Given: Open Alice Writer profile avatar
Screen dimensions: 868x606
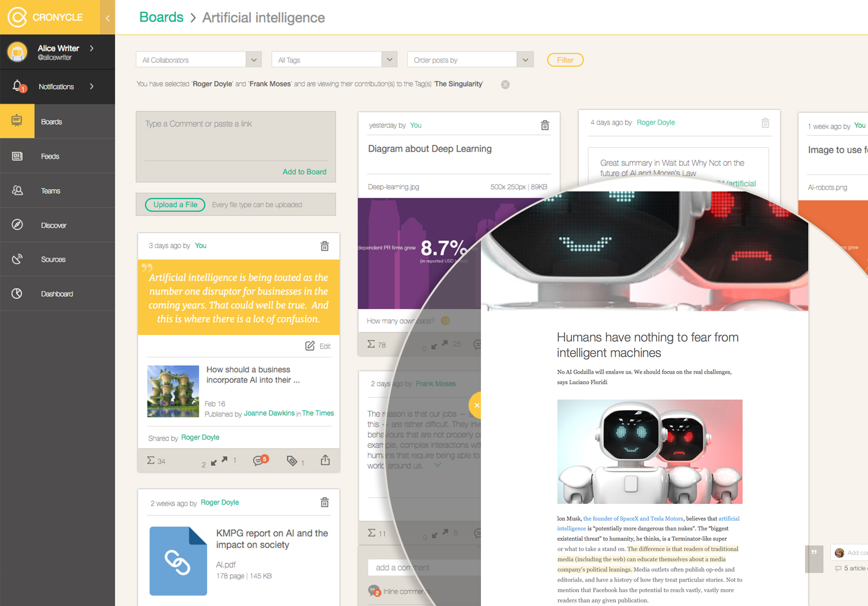Looking at the screenshot, I should pos(17,52).
